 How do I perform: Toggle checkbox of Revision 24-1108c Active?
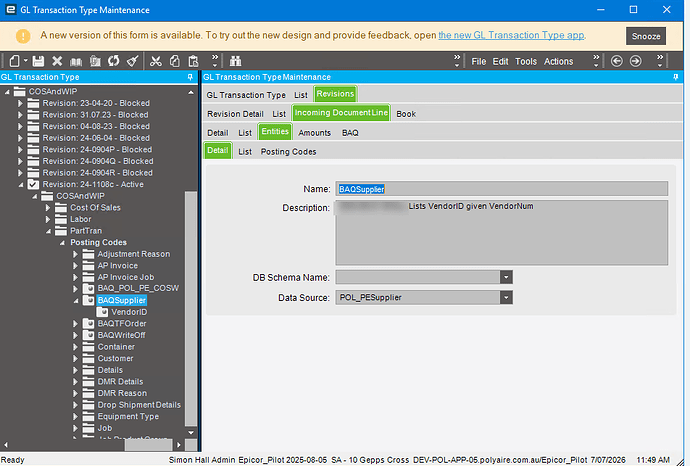point(33,184)
